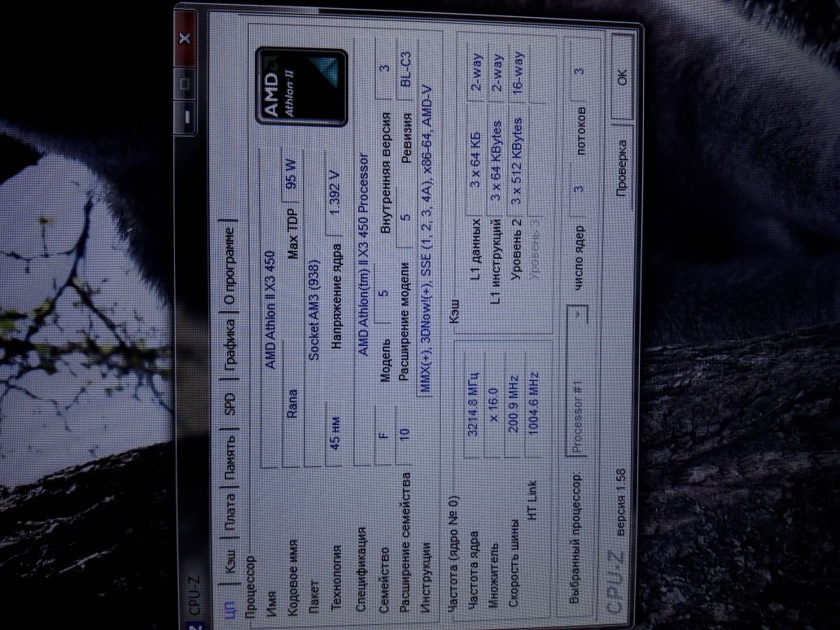Click the Max TDP value 95 W
Image resolution: width=840 pixels, height=630 pixels.
pyautogui.click(x=292, y=176)
